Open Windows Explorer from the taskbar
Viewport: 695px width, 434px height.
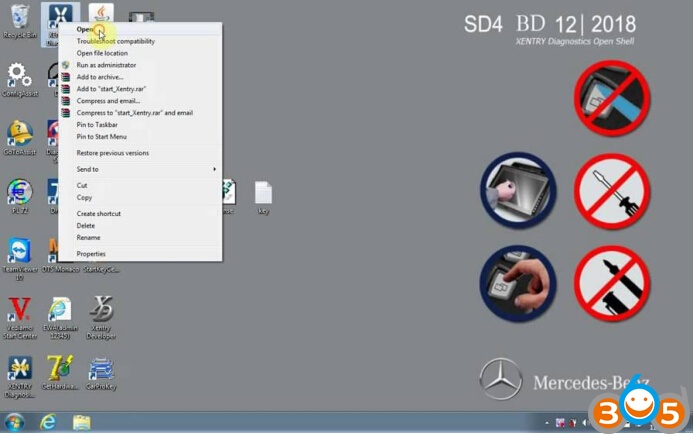pyautogui.click(x=82, y=422)
